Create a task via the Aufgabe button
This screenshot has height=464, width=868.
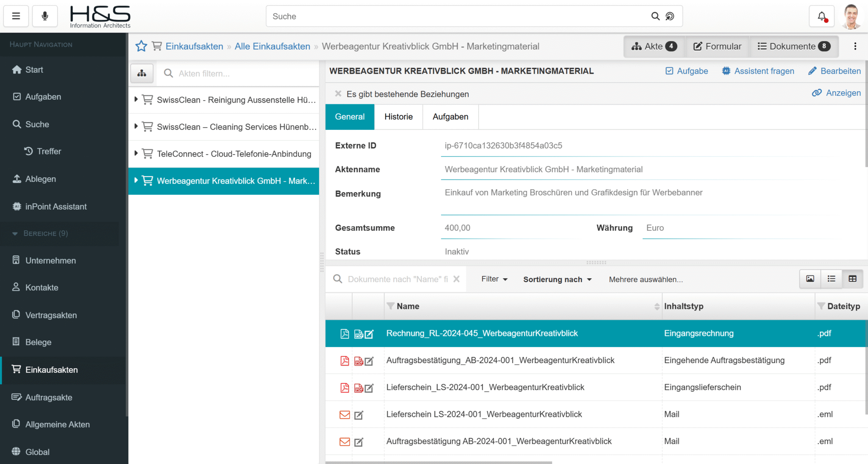pos(687,71)
